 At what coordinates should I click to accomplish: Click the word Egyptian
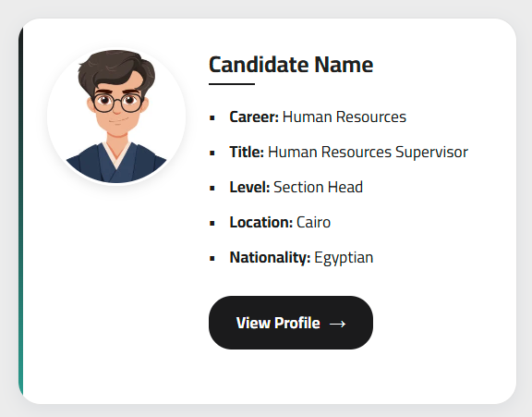(x=344, y=258)
